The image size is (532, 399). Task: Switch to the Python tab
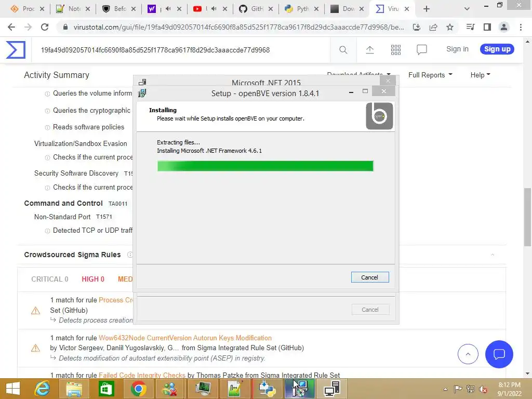coord(302,9)
